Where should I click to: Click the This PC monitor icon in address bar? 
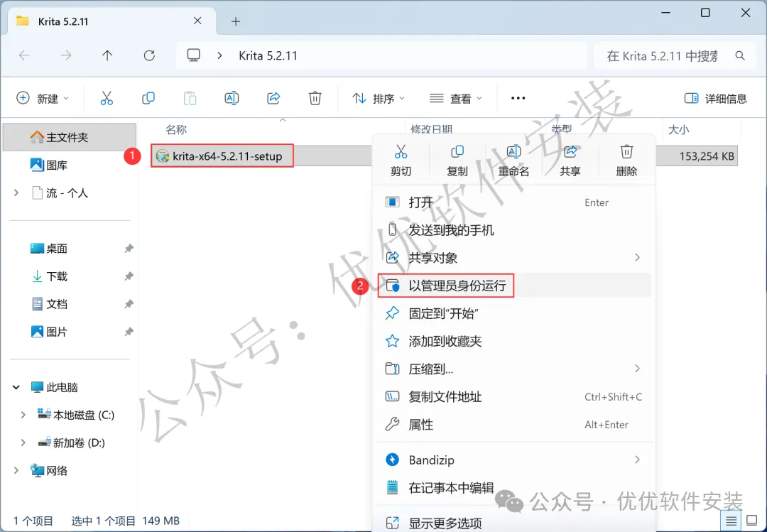pyautogui.click(x=194, y=55)
